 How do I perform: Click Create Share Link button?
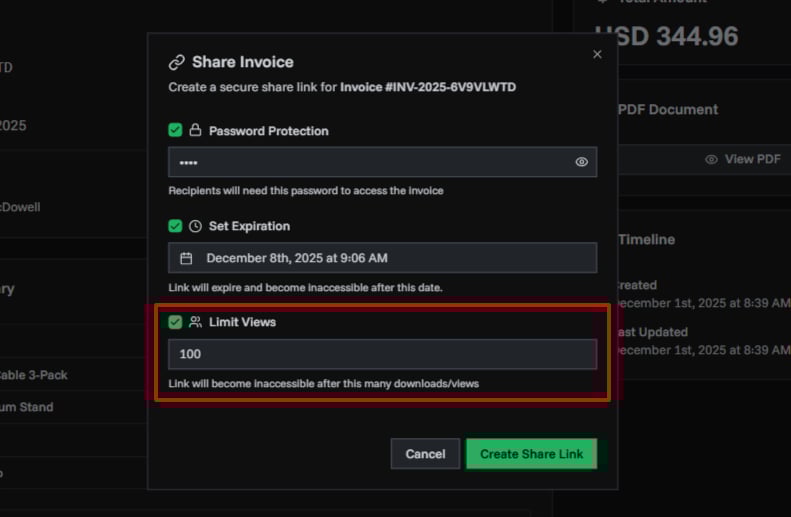tap(531, 454)
